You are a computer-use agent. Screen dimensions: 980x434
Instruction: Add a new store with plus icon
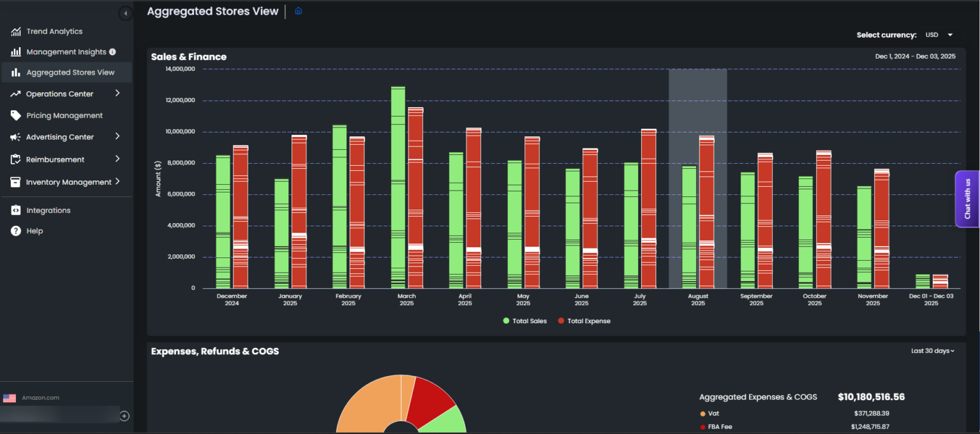pyautogui.click(x=124, y=416)
